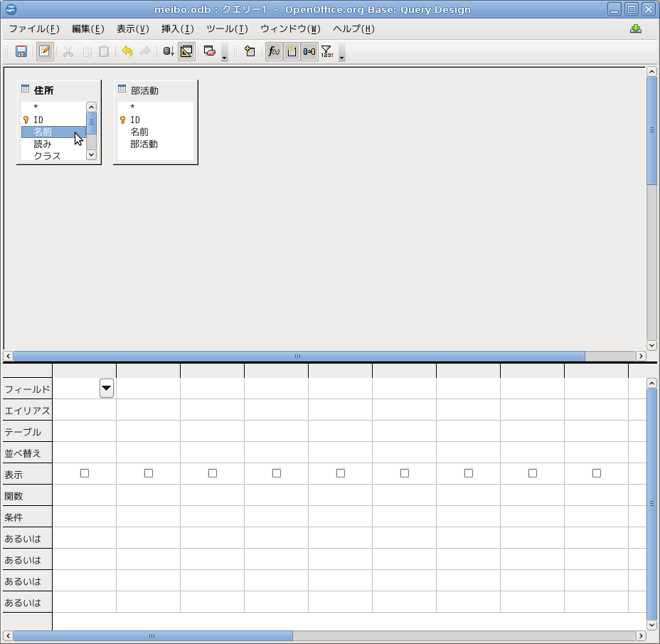Open the フィールド dropdown in first column
The height and width of the screenshot is (644, 660).
pyautogui.click(x=107, y=389)
